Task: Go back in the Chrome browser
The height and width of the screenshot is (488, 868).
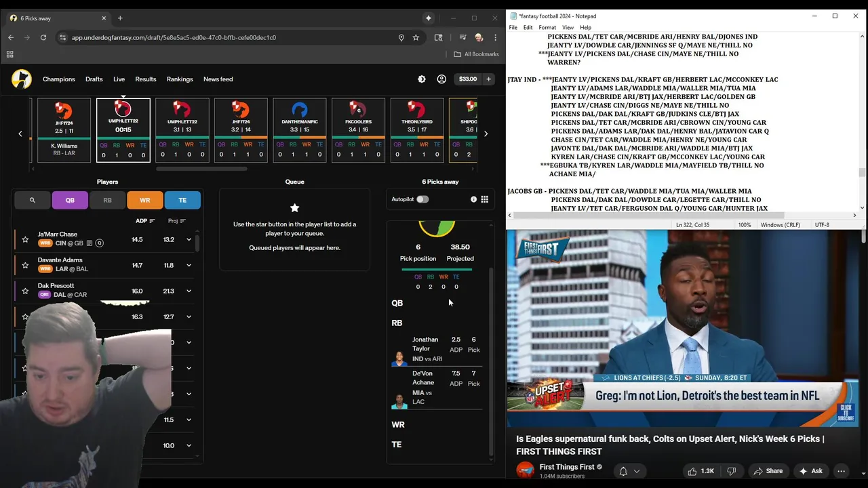Action: [11, 37]
